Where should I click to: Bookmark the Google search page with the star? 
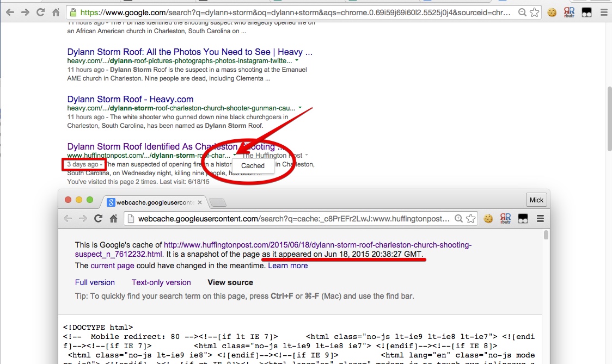534,13
